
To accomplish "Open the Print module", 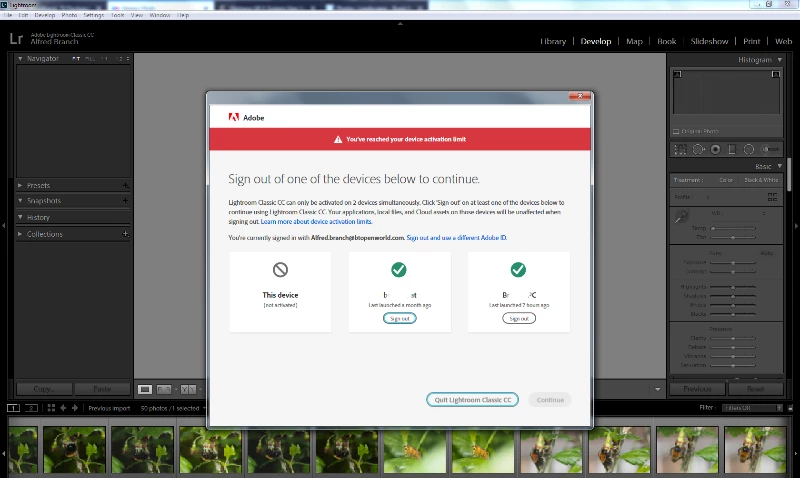I will [752, 41].
